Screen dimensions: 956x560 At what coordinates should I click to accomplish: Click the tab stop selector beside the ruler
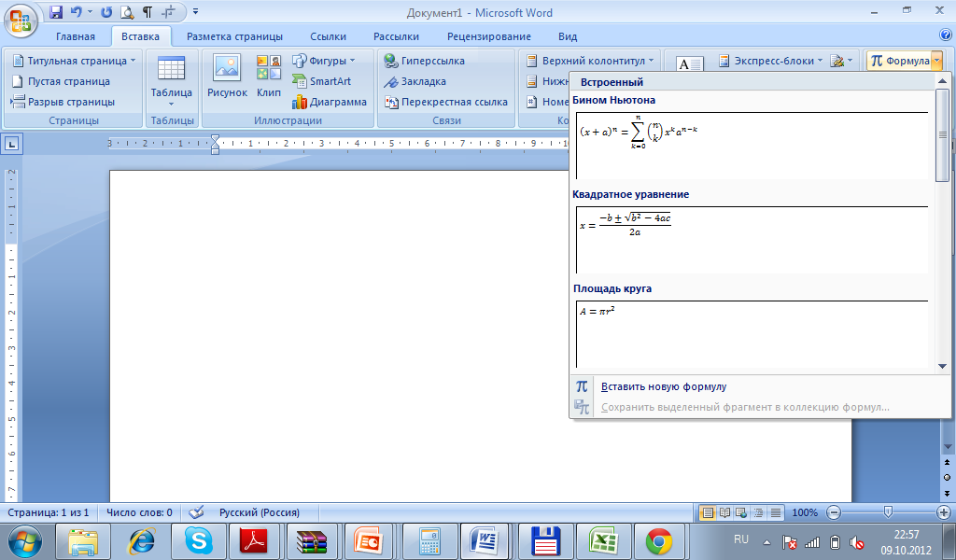[12, 144]
